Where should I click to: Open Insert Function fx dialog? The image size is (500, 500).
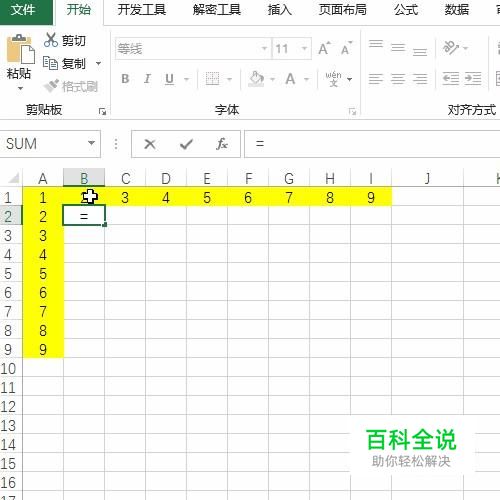tap(222, 144)
